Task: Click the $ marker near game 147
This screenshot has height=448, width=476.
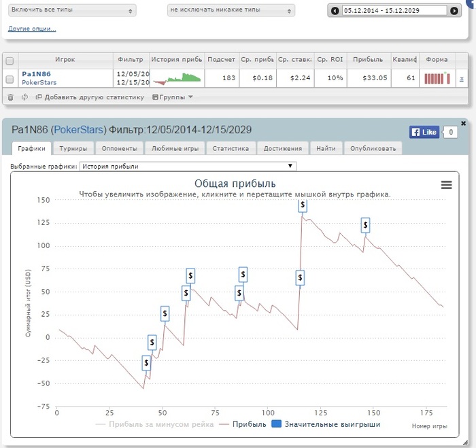Action: 365,225
